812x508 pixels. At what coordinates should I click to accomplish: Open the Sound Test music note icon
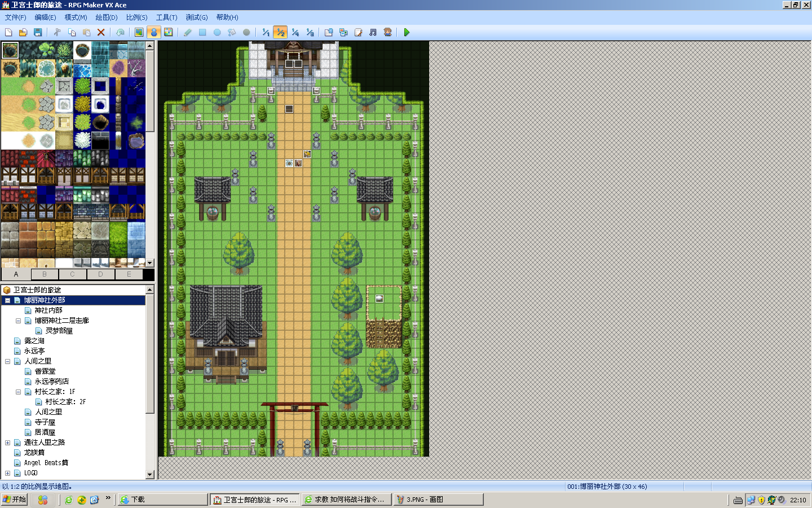[x=373, y=32]
